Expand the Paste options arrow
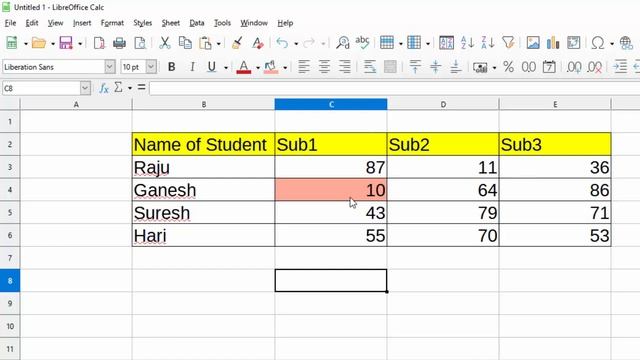 pyautogui.click(x=219, y=43)
